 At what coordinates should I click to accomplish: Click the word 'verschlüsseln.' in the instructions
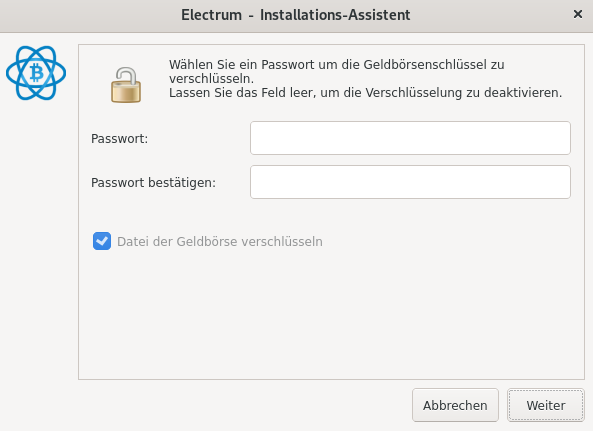pyautogui.click(x=211, y=79)
